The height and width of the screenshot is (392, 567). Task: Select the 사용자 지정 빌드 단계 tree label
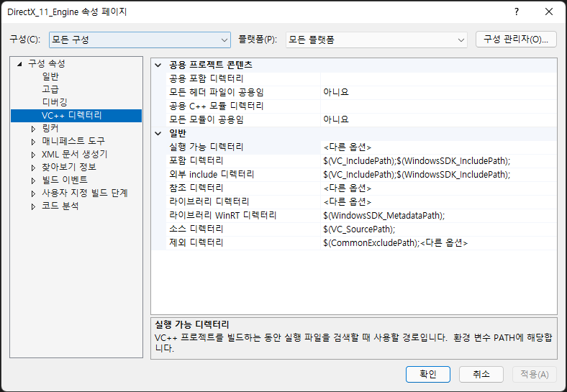pyautogui.click(x=85, y=193)
